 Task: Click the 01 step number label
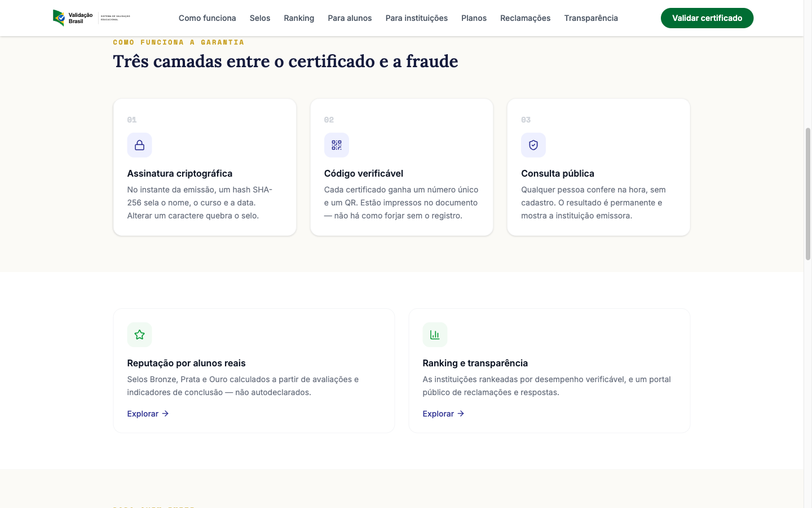tap(132, 120)
